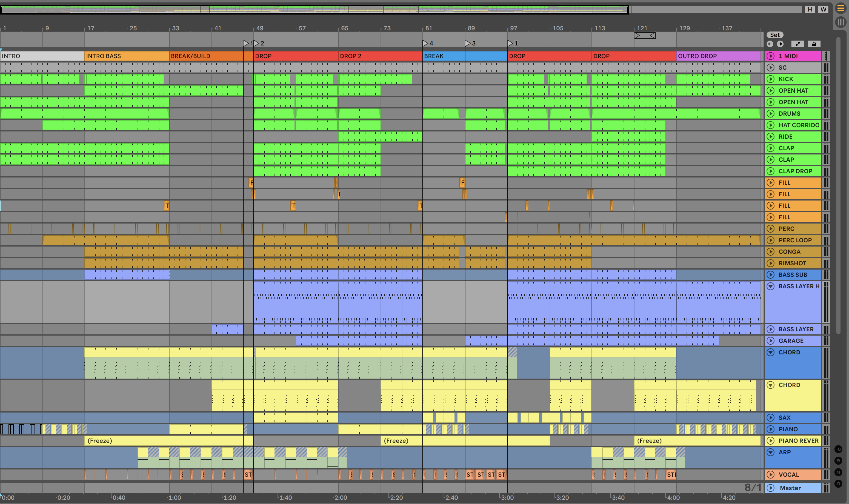The width and height of the screenshot is (849, 504).
Task: Click the VOCAL track unfold button
Action: click(x=771, y=474)
